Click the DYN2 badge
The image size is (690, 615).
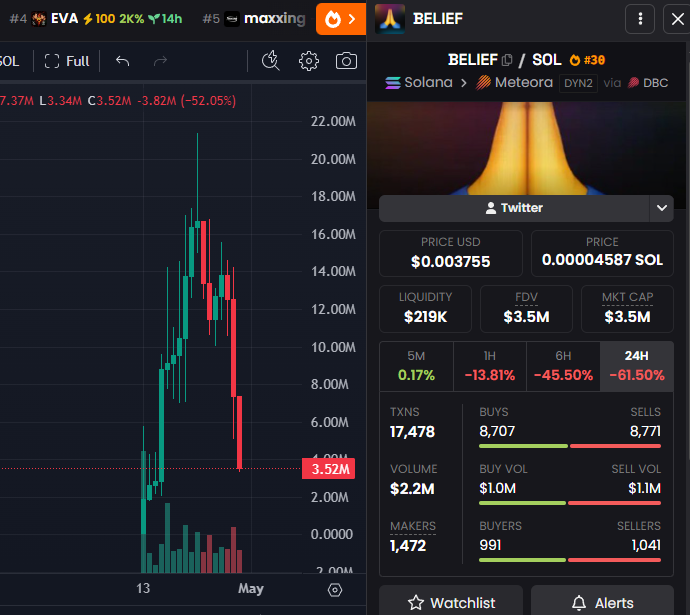[578, 83]
